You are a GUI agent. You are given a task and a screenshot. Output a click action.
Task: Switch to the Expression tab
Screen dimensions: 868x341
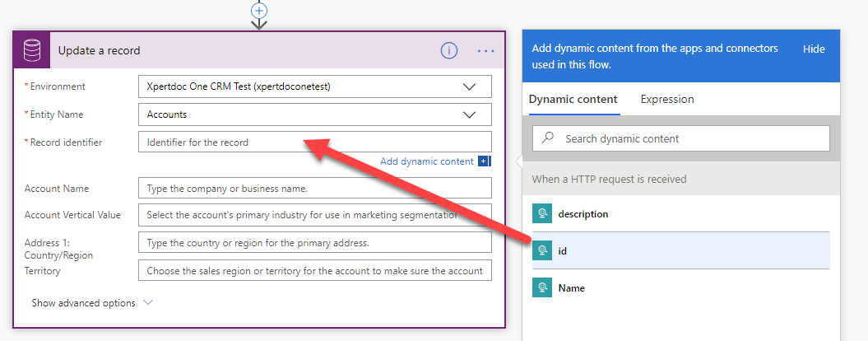click(667, 99)
